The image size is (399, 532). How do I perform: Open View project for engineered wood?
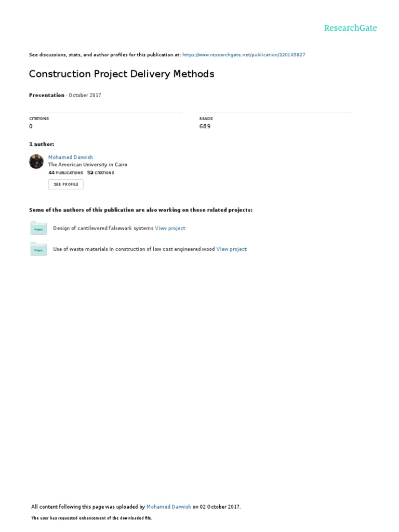click(232, 249)
